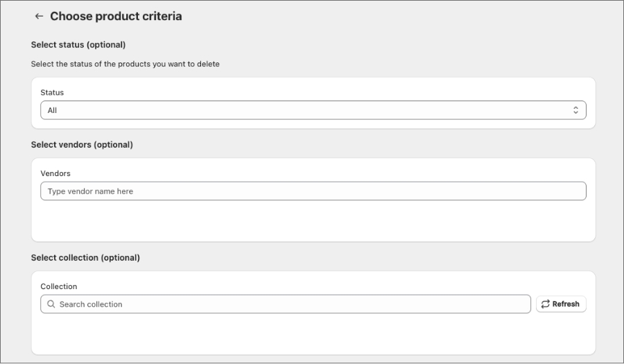Click the status description text about deleting products
The image size is (624, 364).
(125, 64)
